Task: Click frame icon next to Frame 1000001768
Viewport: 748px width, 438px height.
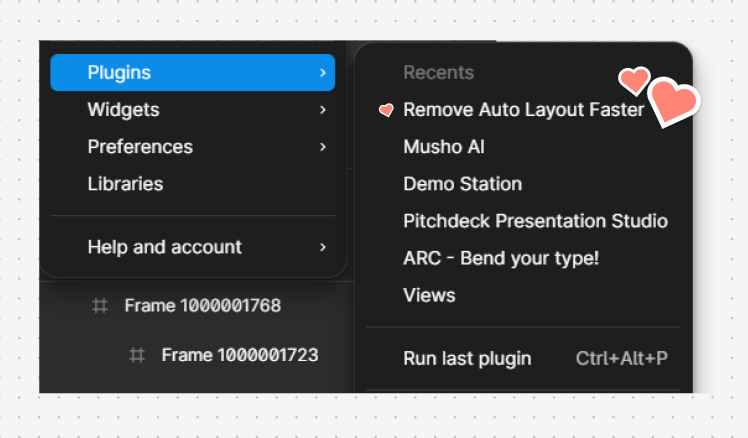Action: click(x=100, y=305)
